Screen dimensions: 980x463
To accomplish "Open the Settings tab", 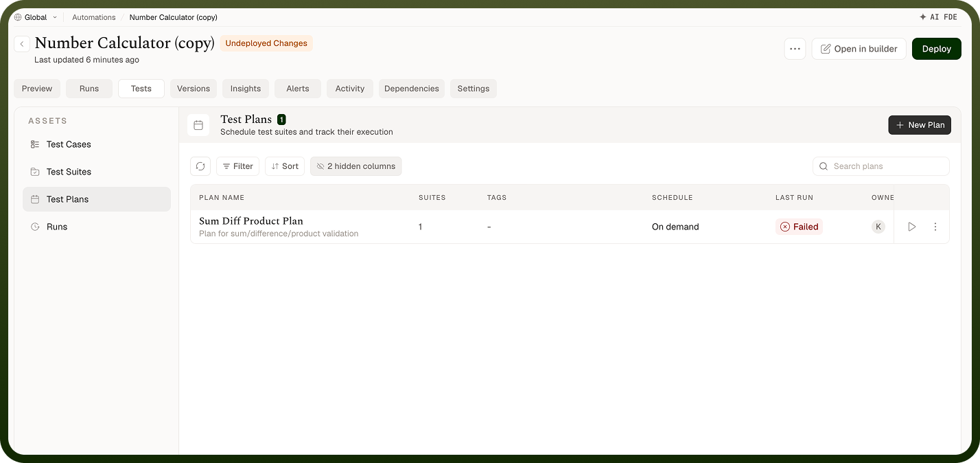I will (474, 89).
